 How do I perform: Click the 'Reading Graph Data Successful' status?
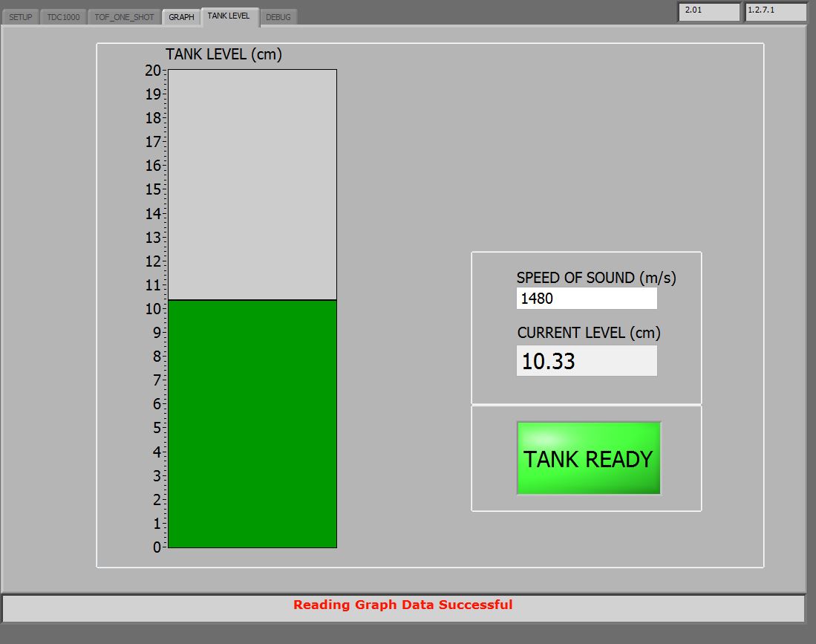[x=403, y=605]
